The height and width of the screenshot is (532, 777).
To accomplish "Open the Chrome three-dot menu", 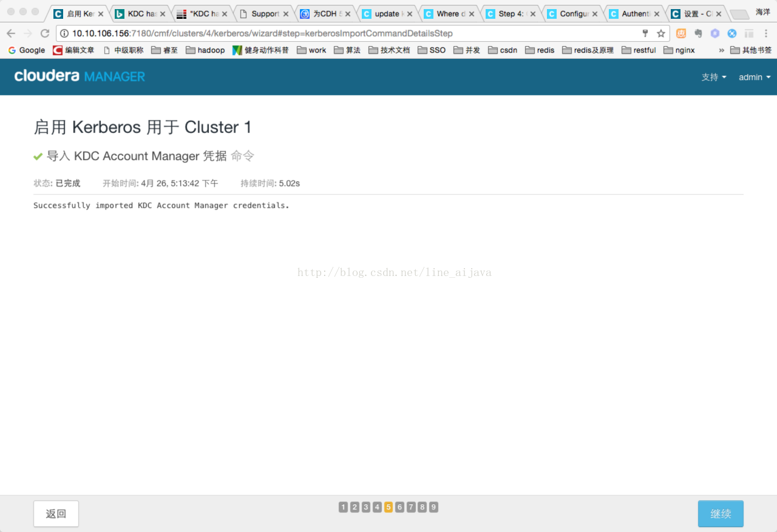I will coord(766,33).
